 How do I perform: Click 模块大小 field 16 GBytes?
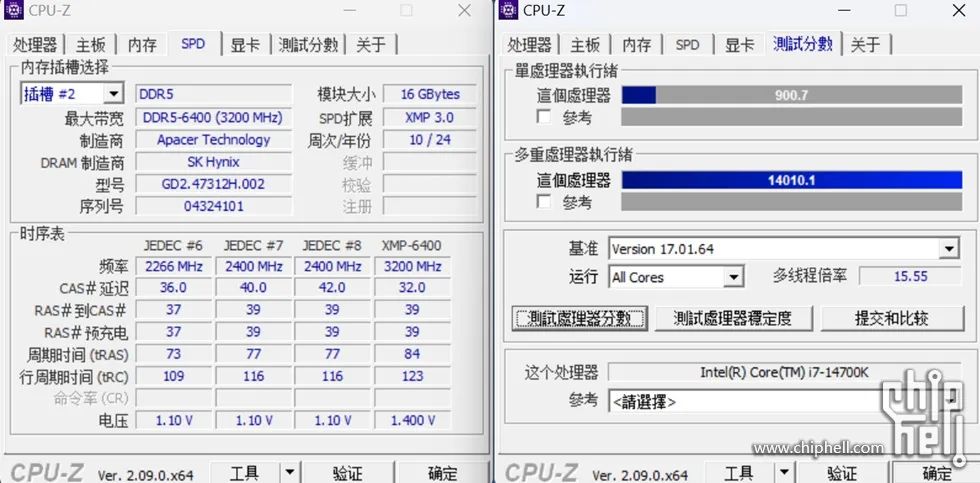(430, 94)
